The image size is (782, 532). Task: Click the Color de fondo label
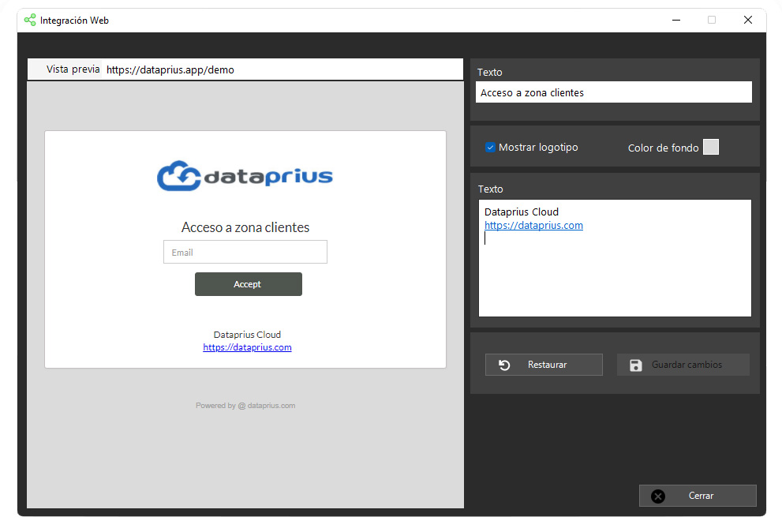[x=664, y=148]
